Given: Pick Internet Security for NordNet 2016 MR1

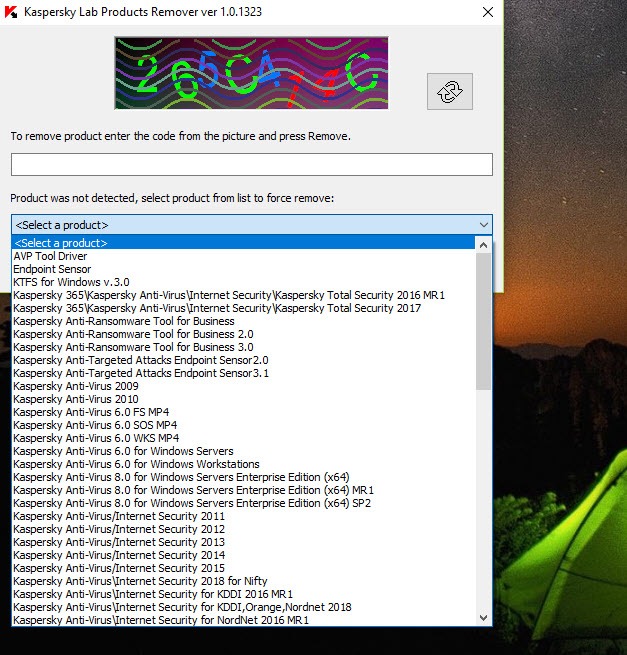Looking at the screenshot, I should pos(244,619).
